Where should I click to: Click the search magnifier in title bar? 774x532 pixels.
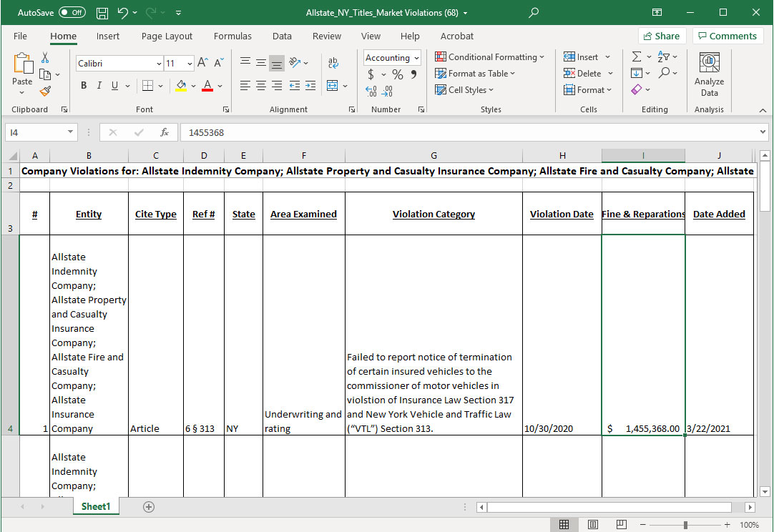click(534, 13)
